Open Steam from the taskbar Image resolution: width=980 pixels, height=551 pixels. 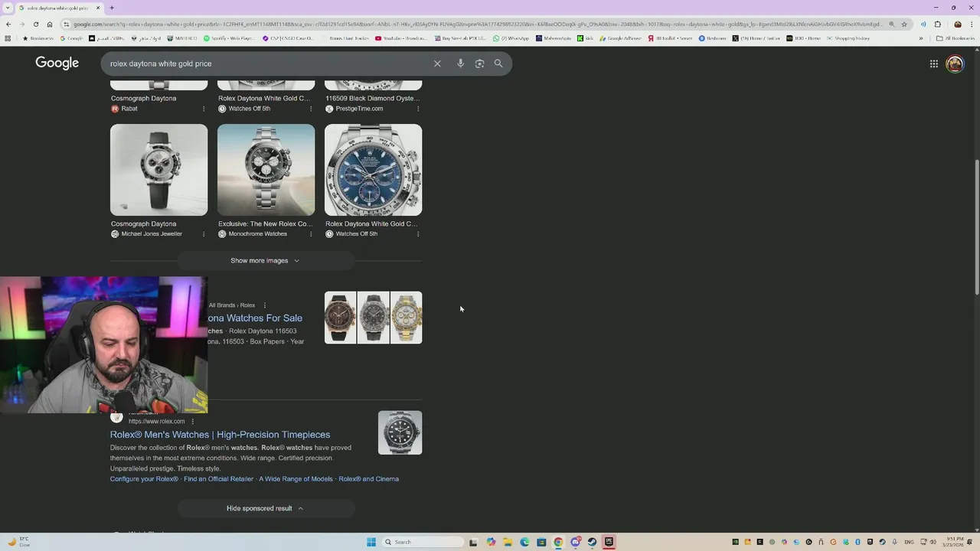pos(592,542)
